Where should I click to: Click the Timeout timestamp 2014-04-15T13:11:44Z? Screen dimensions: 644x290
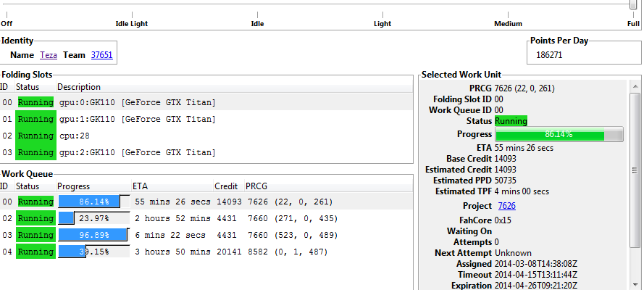tap(535, 275)
